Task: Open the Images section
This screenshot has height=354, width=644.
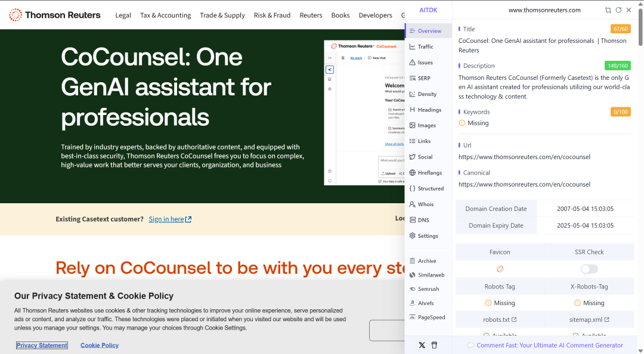Action: pos(428,125)
